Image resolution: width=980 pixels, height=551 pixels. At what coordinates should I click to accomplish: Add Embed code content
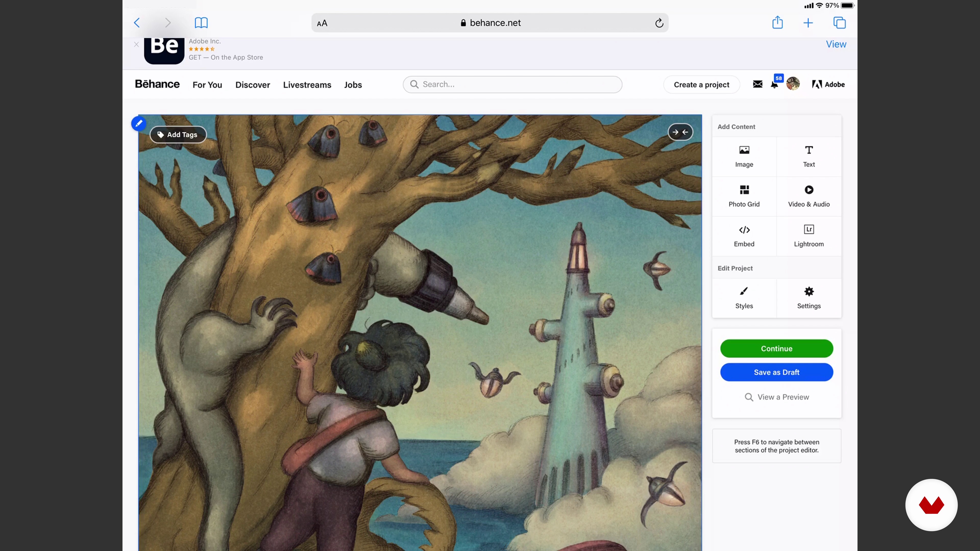[744, 236]
